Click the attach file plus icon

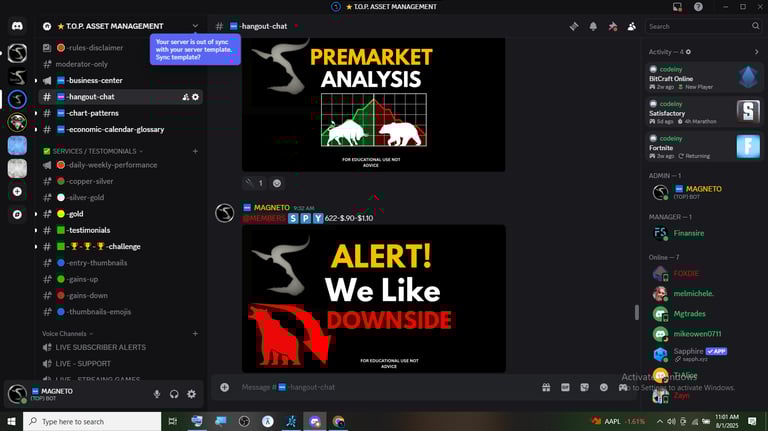pos(224,387)
